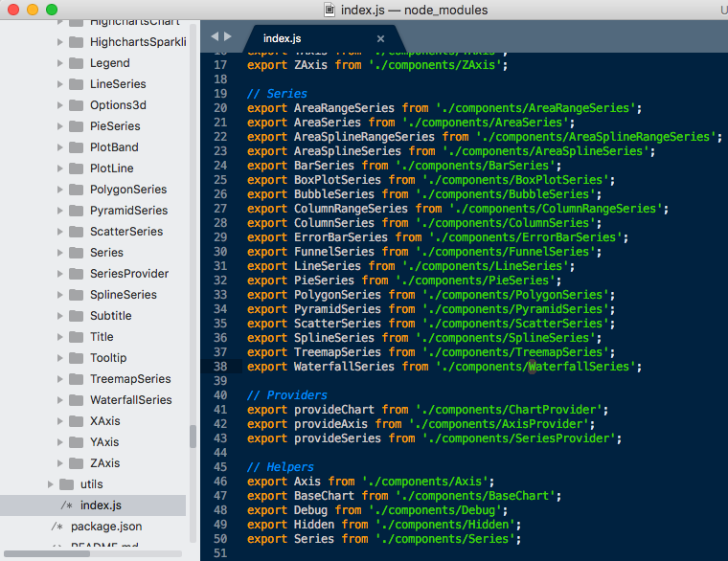Click line number 38 in the gutter
This screenshot has height=561, width=728.
[x=220, y=367]
